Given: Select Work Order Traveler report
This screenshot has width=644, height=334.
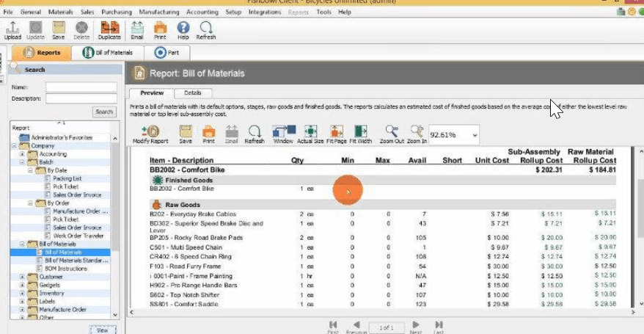Looking at the screenshot, I should pos(78,236).
